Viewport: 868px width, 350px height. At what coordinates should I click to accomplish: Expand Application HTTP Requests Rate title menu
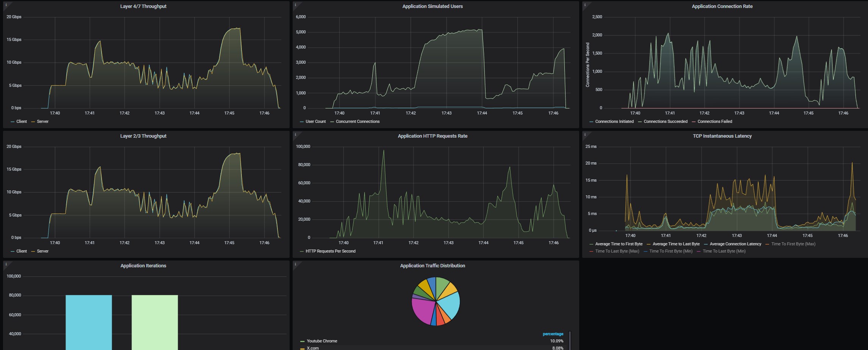point(432,136)
